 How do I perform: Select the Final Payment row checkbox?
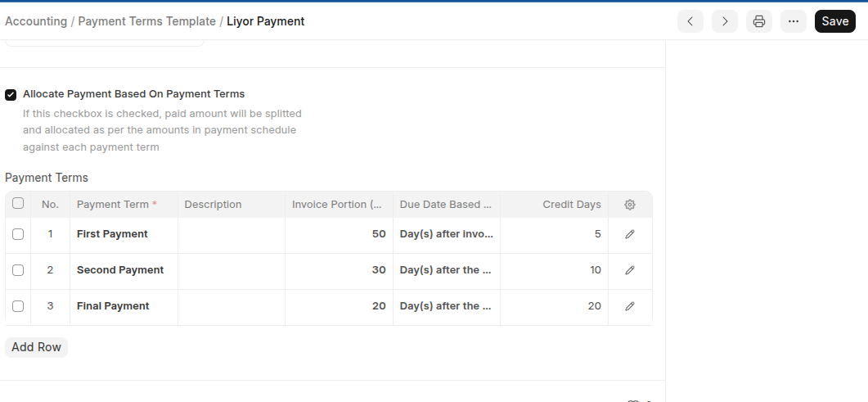point(18,306)
